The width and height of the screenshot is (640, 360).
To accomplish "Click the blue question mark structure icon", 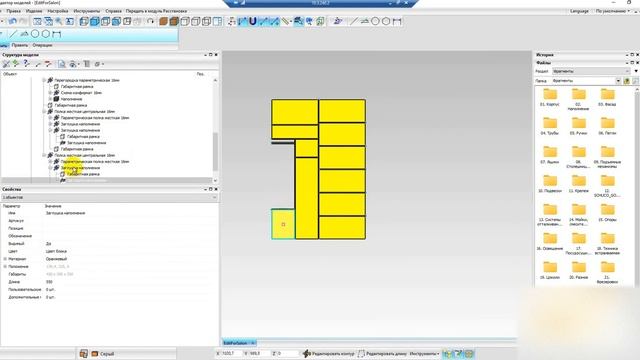I will [27, 64].
